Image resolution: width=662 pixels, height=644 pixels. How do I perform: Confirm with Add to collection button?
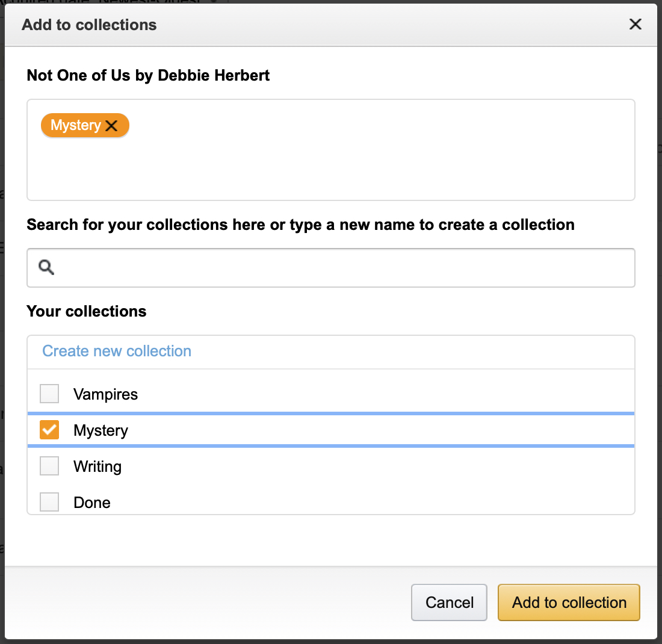(569, 602)
